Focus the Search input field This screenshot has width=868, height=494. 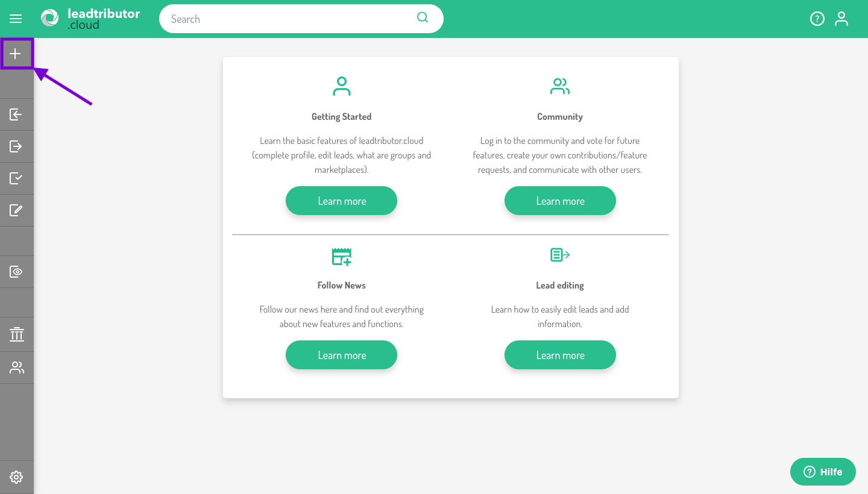tap(289, 19)
